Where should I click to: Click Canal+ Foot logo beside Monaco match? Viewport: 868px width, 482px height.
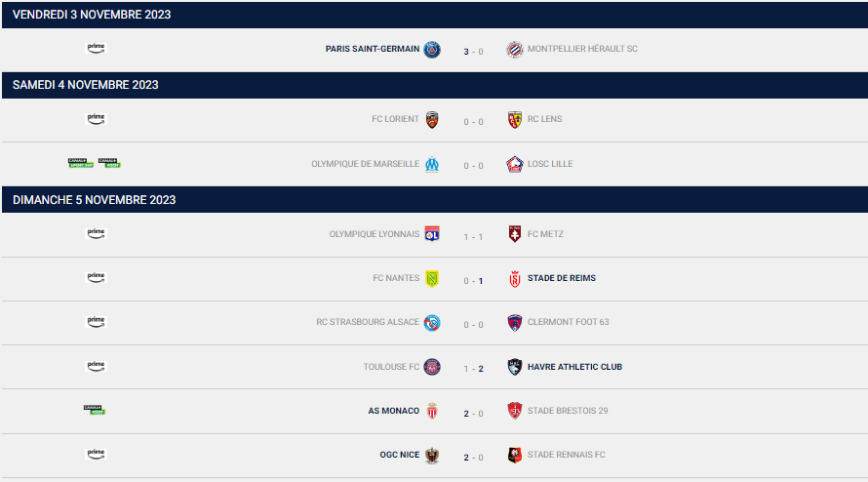coord(95,410)
